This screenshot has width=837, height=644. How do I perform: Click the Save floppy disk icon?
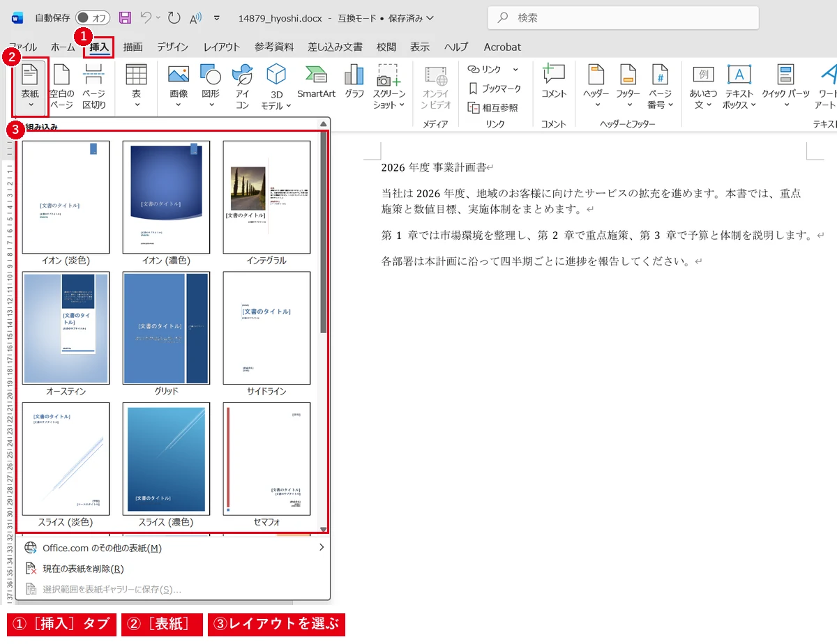pos(125,17)
